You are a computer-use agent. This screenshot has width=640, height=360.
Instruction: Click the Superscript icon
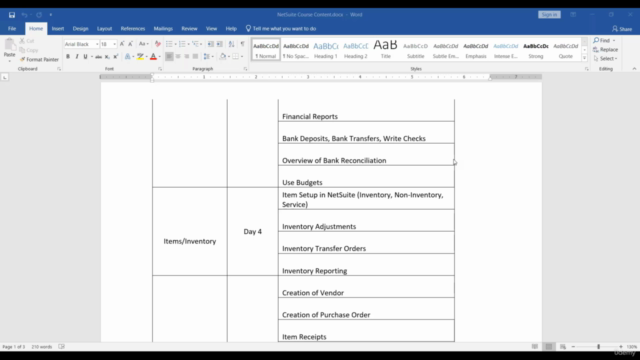(x=116, y=57)
